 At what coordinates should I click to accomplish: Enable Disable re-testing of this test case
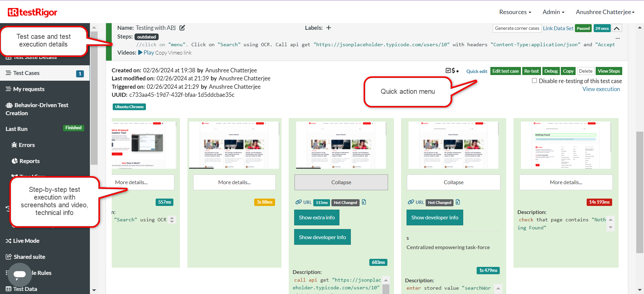(534, 81)
